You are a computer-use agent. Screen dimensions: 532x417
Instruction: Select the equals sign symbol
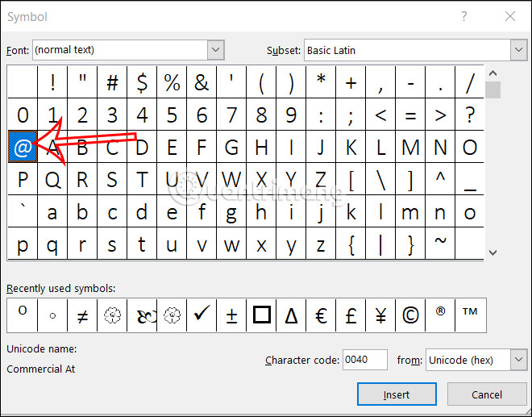[410, 115]
